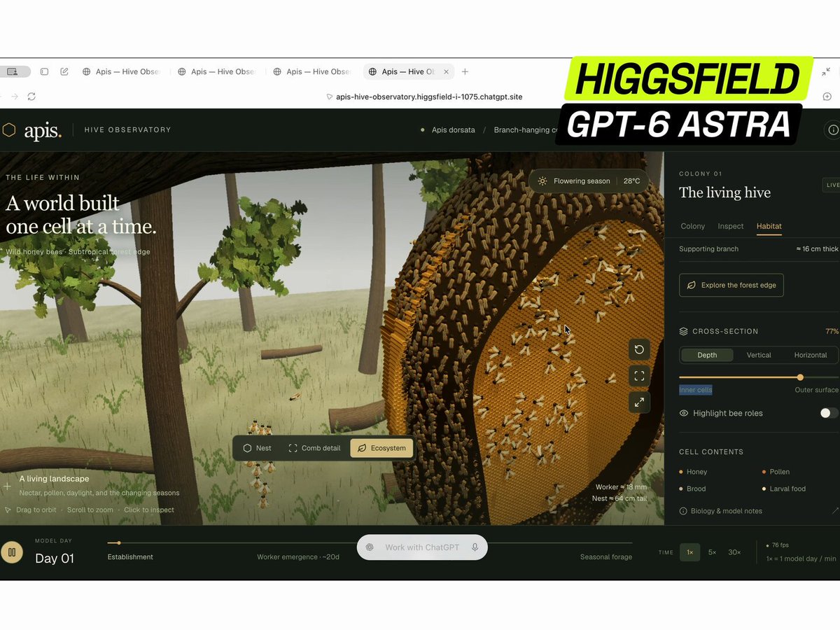Select the Habitat tab
Viewport: 840px width, 630px height.
[x=769, y=226]
